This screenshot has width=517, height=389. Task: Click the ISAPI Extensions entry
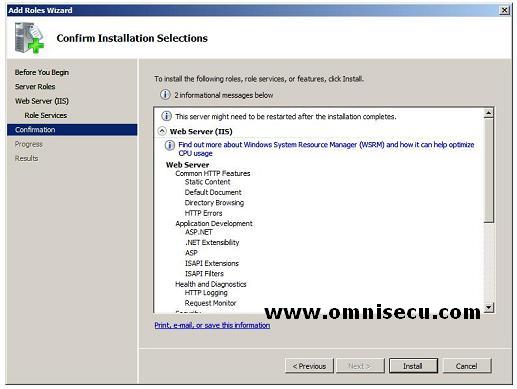pyautogui.click(x=212, y=263)
